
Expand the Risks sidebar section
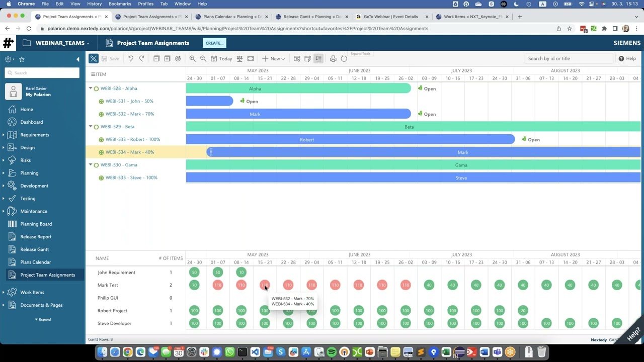click(x=4, y=160)
